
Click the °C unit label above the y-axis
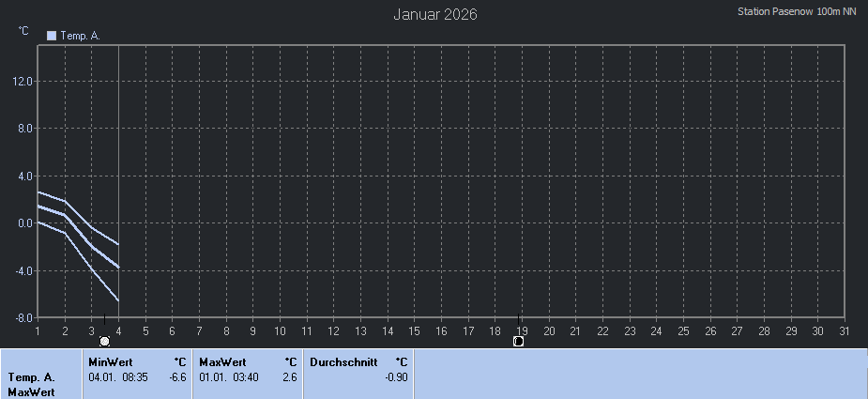(23, 31)
